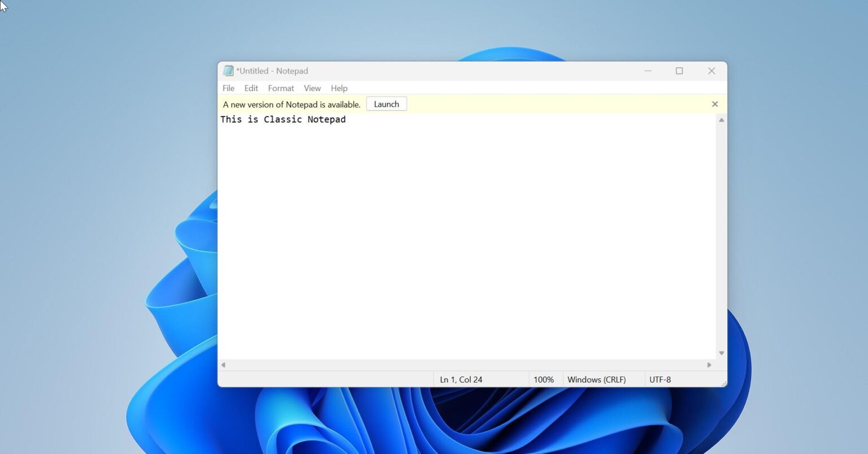This screenshot has width=868, height=454.
Task: Click the vertical scrollbar down arrow
Action: click(721, 353)
